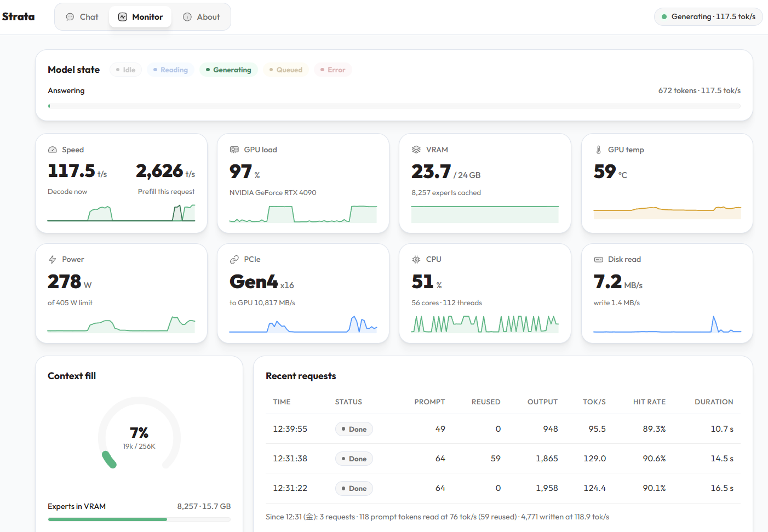Screen dimensions: 768x532
Task: Click the Generating 117.5 tok/s status pill
Action: coord(708,17)
